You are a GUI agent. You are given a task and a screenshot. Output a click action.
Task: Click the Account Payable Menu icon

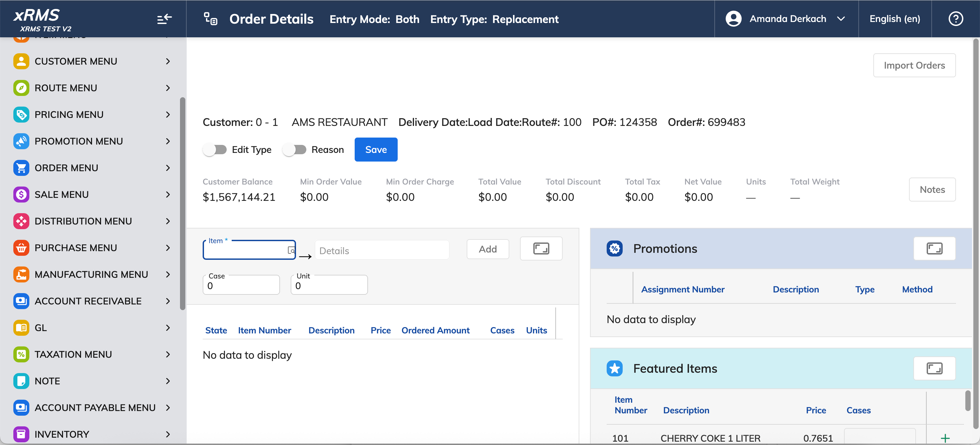click(x=21, y=407)
